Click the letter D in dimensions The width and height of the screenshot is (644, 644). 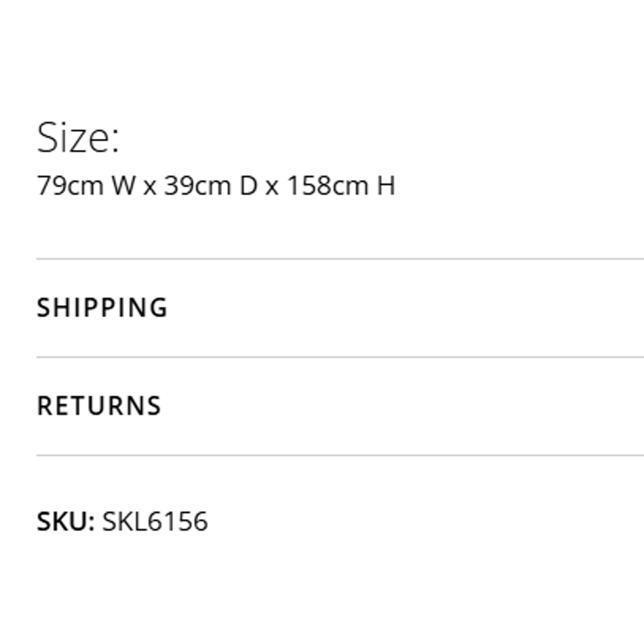coord(249,186)
